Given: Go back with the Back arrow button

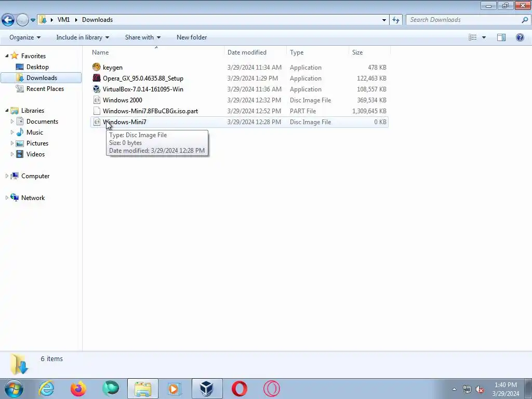Looking at the screenshot, I should (x=8, y=20).
